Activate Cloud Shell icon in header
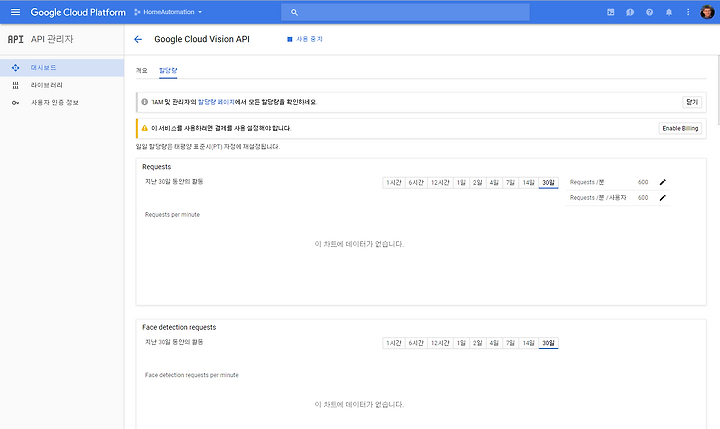 (x=611, y=12)
